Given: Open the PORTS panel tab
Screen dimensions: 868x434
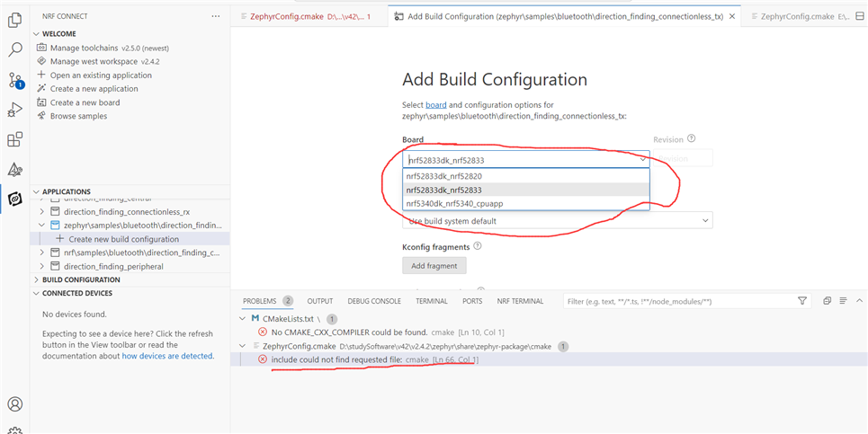Looking at the screenshot, I should click(472, 301).
